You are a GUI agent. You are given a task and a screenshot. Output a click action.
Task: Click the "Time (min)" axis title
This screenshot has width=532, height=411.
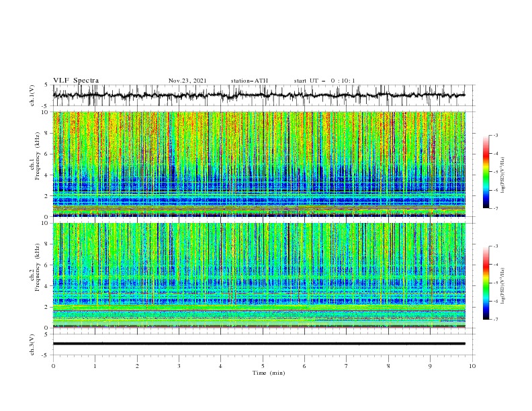269,373
